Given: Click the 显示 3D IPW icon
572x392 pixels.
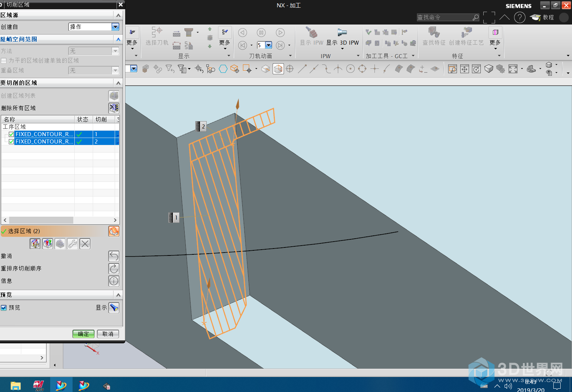Looking at the screenshot, I should 342,33.
